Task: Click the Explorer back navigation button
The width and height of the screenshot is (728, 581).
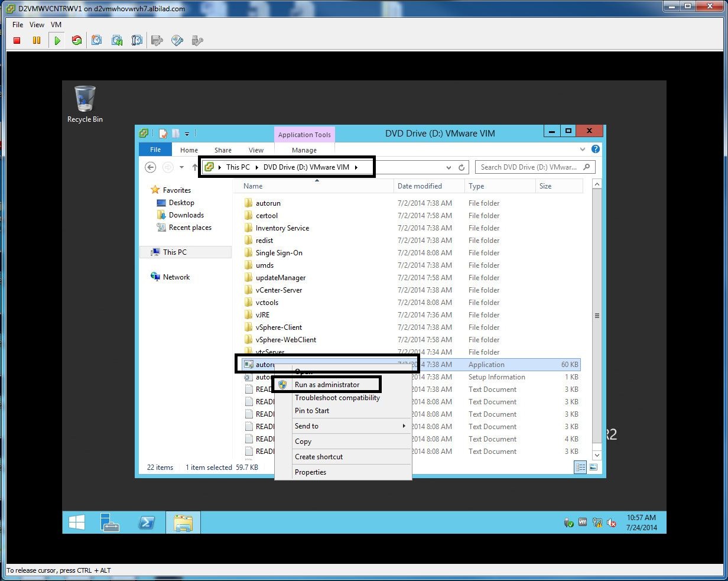Action: pos(150,167)
